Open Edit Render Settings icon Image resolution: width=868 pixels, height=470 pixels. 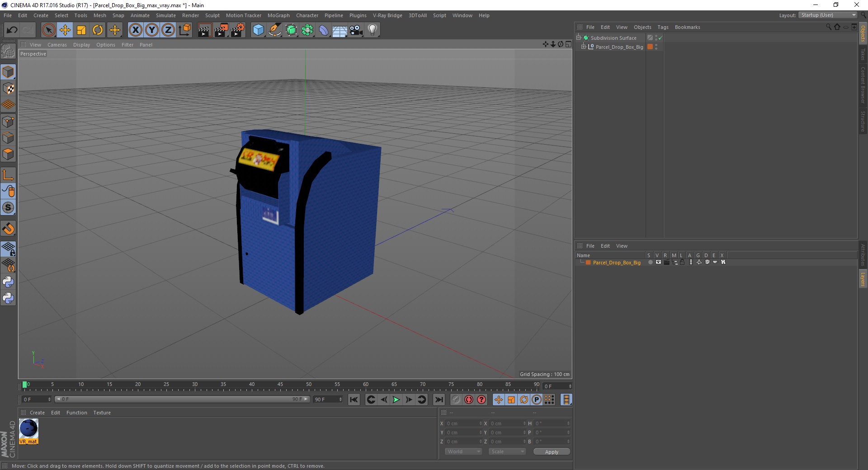(x=238, y=30)
